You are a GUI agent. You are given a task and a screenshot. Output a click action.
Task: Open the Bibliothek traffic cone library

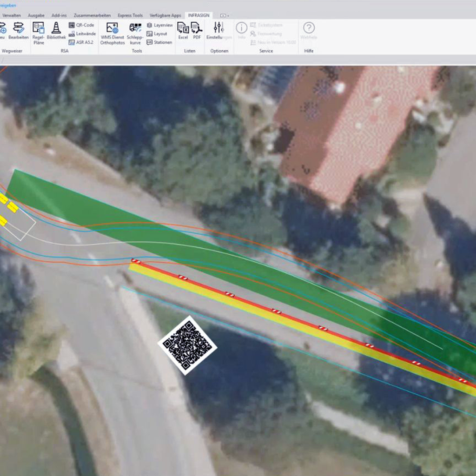(x=56, y=32)
